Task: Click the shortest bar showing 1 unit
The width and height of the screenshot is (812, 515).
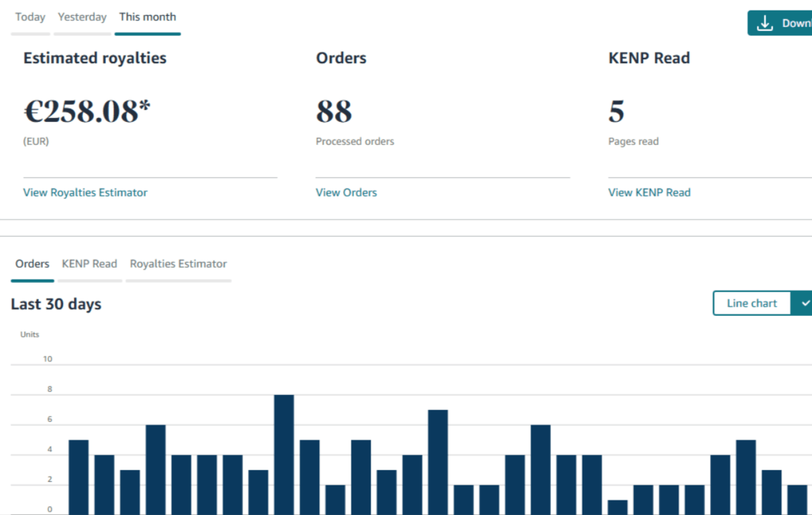Action: tap(618, 508)
